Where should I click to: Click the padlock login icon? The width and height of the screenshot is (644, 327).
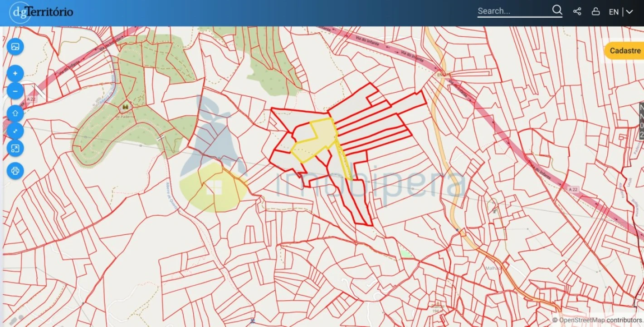click(x=595, y=12)
